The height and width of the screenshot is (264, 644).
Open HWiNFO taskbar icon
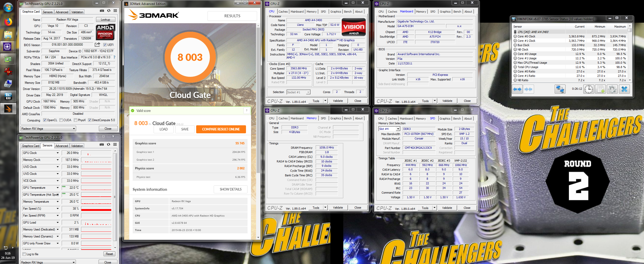(x=8, y=96)
